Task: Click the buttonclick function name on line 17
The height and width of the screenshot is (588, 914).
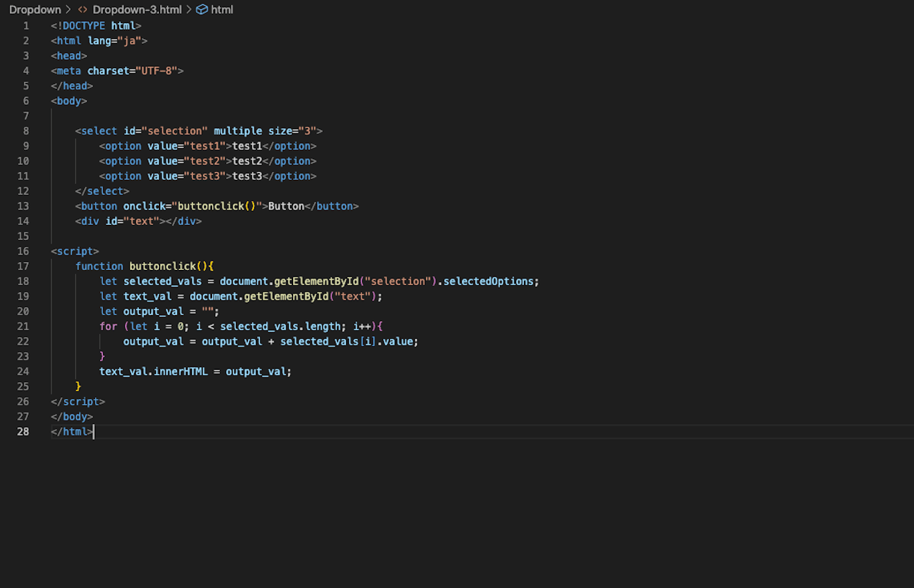Action: [162, 266]
